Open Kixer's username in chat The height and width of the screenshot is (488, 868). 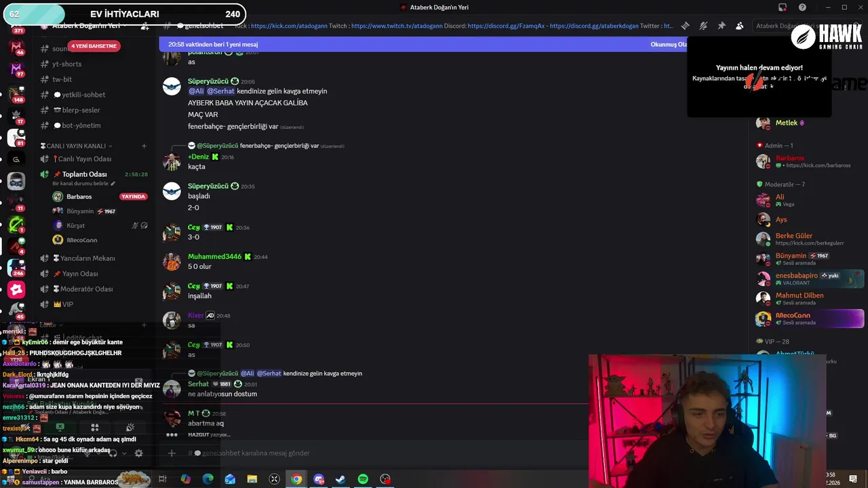pos(195,315)
